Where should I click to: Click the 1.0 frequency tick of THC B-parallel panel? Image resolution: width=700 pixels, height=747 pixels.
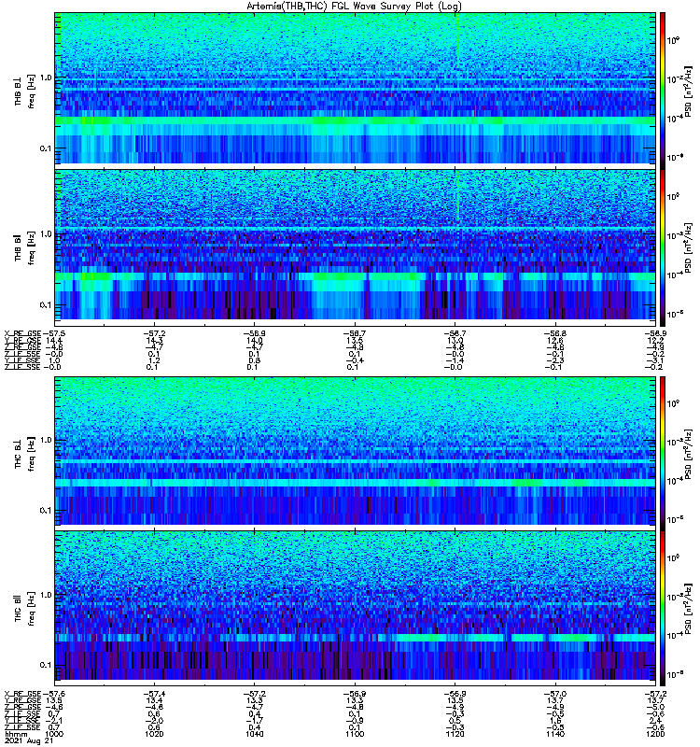45,595
